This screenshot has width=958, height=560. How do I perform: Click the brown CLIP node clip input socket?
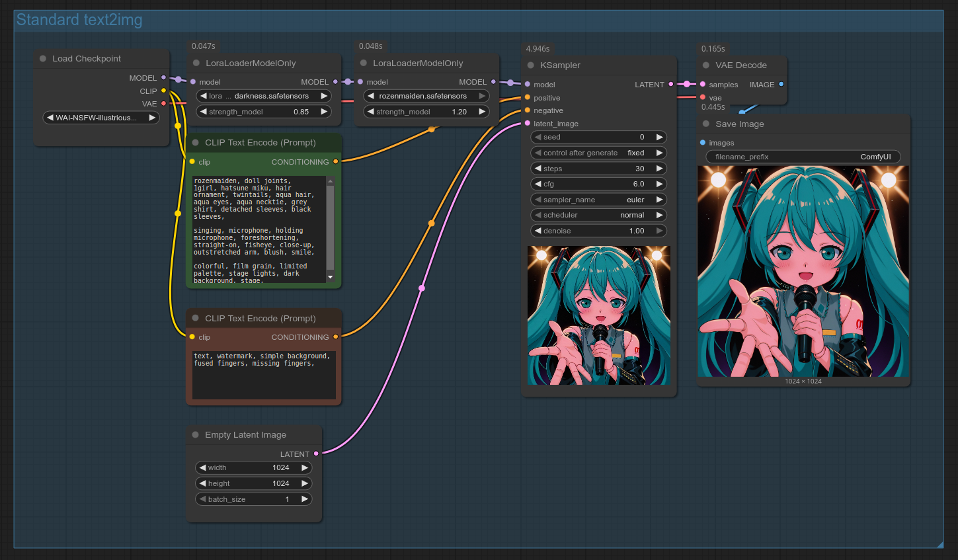[192, 337]
